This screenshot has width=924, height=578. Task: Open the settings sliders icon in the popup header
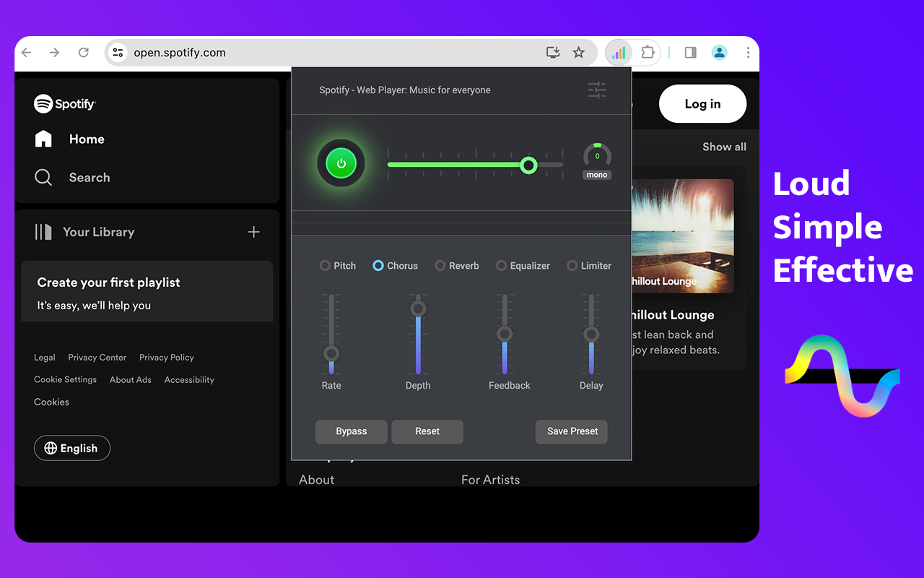click(x=597, y=90)
